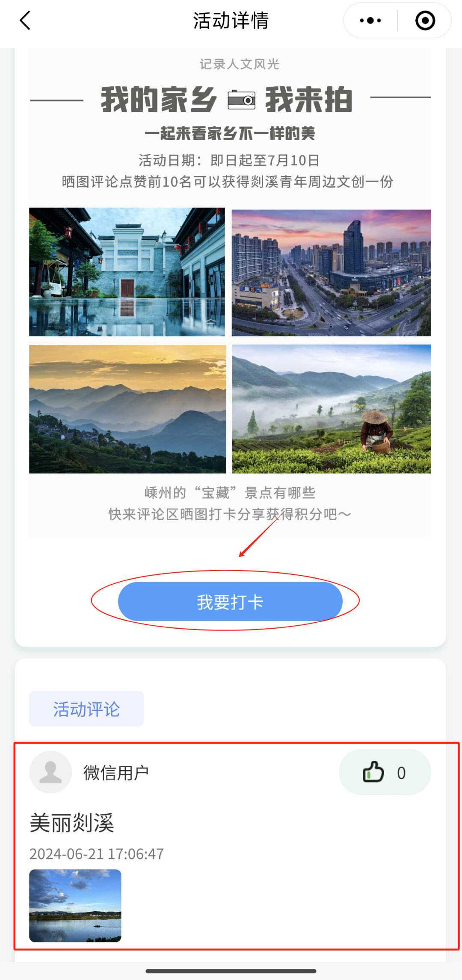Tap the 活动详情 page title

pos(231,21)
